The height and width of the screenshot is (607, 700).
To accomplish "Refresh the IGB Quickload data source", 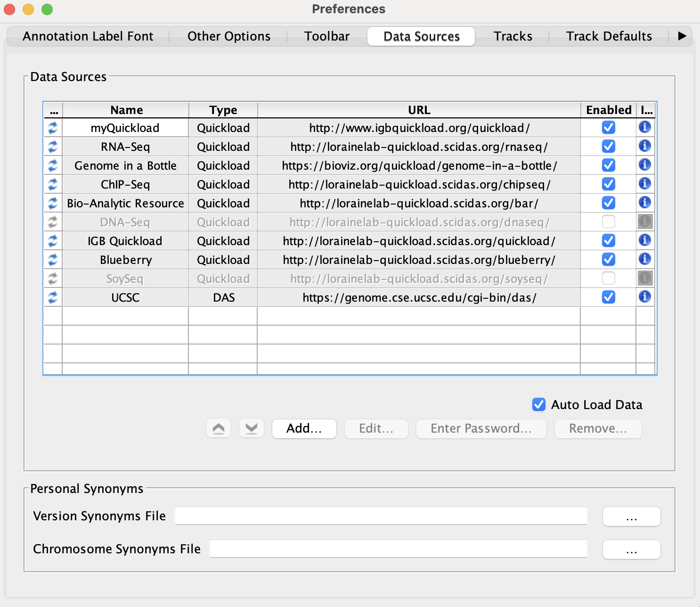I will click(x=53, y=241).
